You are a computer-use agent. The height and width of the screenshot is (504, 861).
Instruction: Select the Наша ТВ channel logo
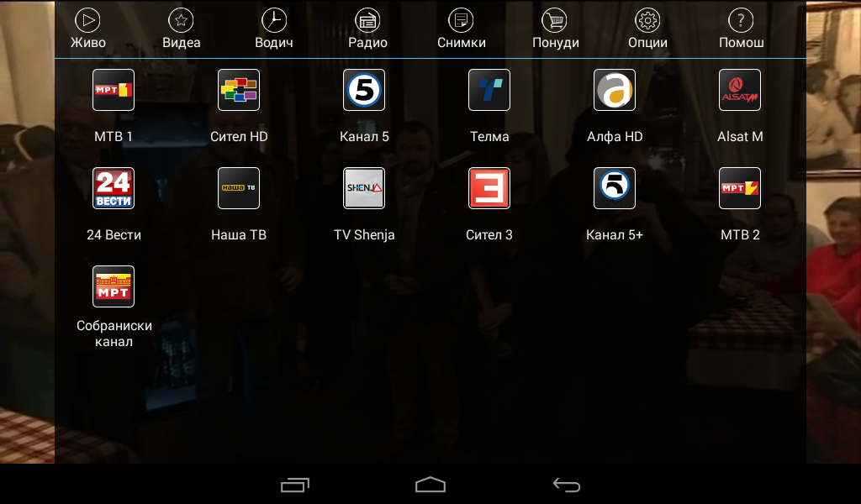point(239,188)
